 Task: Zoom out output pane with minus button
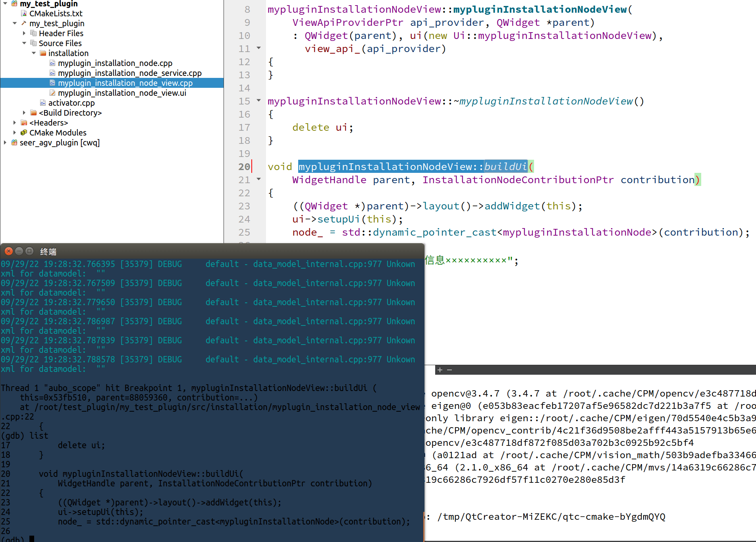[449, 370]
